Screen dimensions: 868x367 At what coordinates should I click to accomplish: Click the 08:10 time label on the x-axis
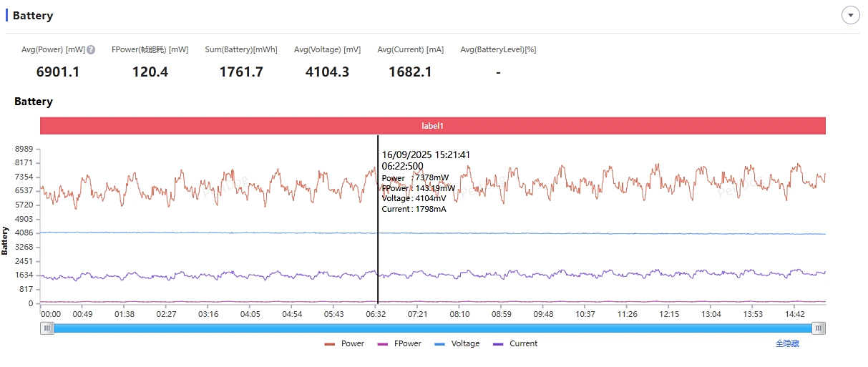[x=459, y=314]
